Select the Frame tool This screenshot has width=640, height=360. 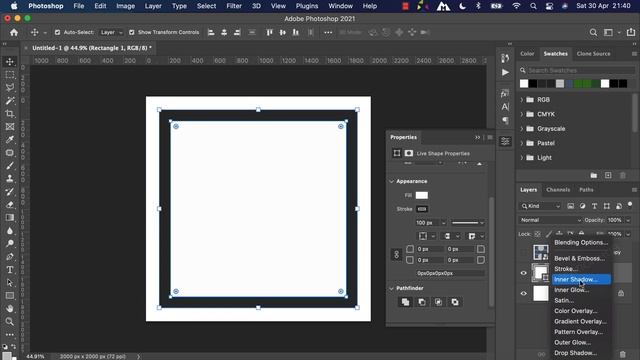[x=10, y=127]
